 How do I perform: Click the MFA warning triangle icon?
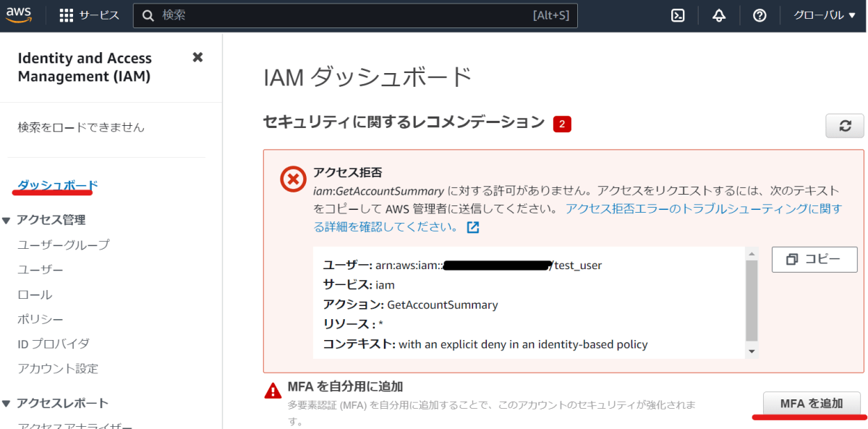coord(273,391)
